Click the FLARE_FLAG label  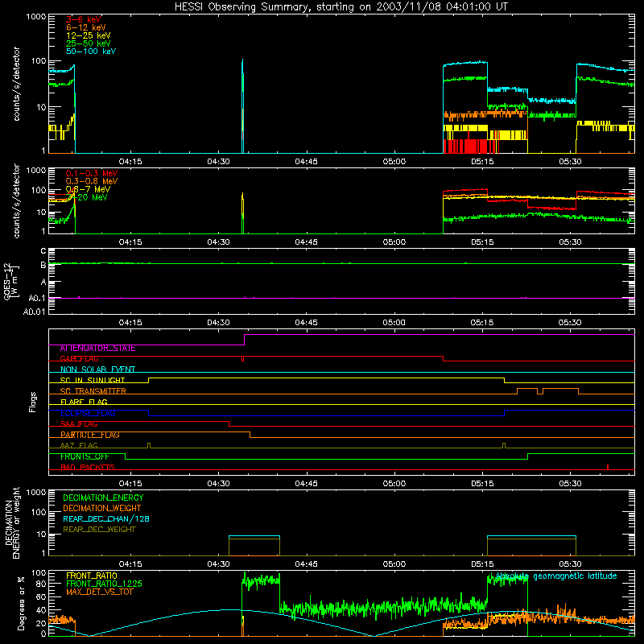(84, 402)
